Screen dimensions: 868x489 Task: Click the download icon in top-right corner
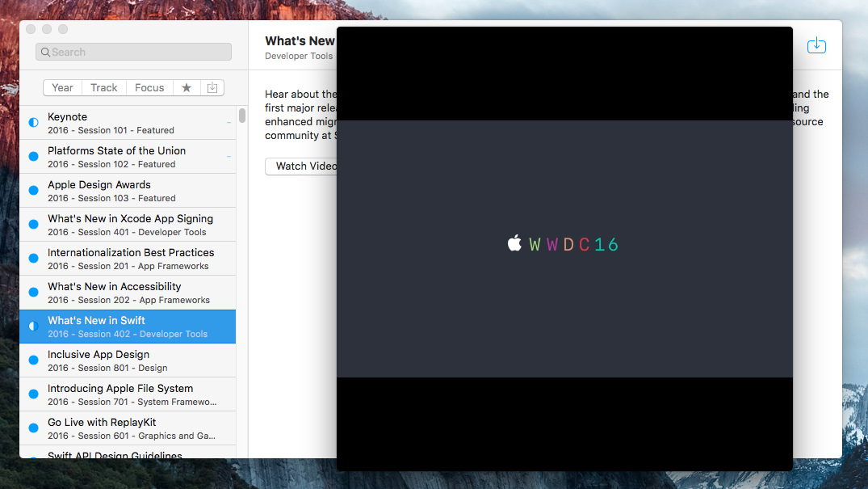816,46
